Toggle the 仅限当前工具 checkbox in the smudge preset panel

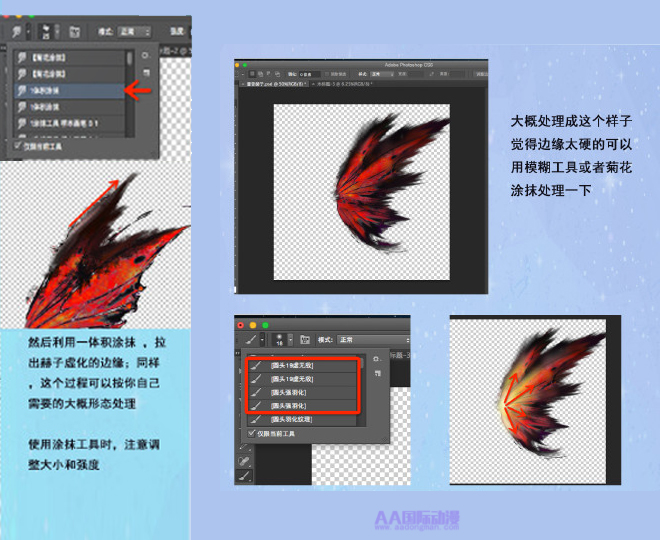tap(20, 144)
